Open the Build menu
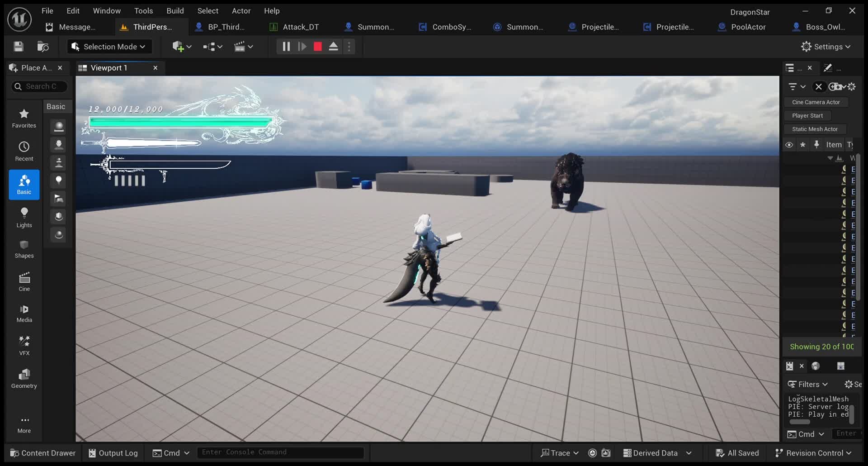Image resolution: width=868 pixels, height=466 pixels. pos(175,10)
